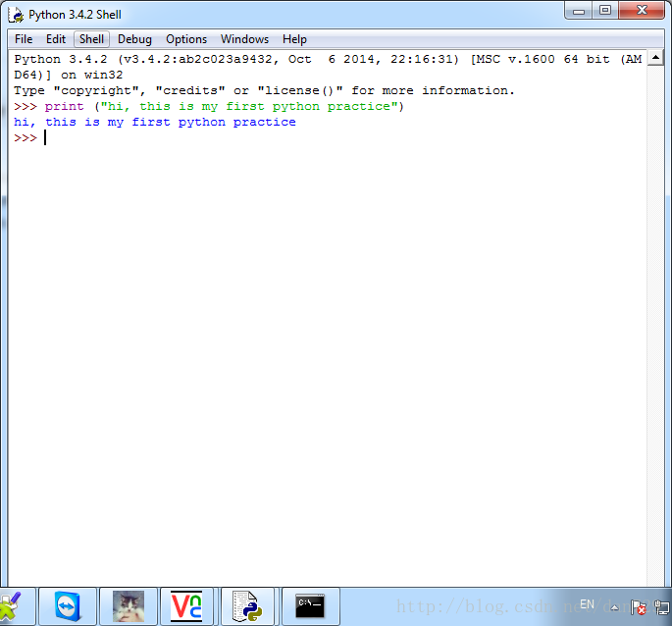Minimize the Python Shell window

[579, 11]
